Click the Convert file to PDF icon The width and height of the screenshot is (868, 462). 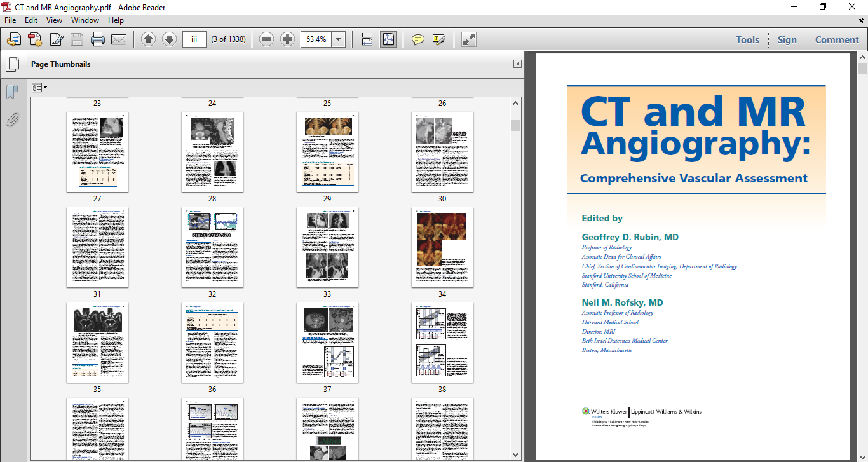point(34,39)
